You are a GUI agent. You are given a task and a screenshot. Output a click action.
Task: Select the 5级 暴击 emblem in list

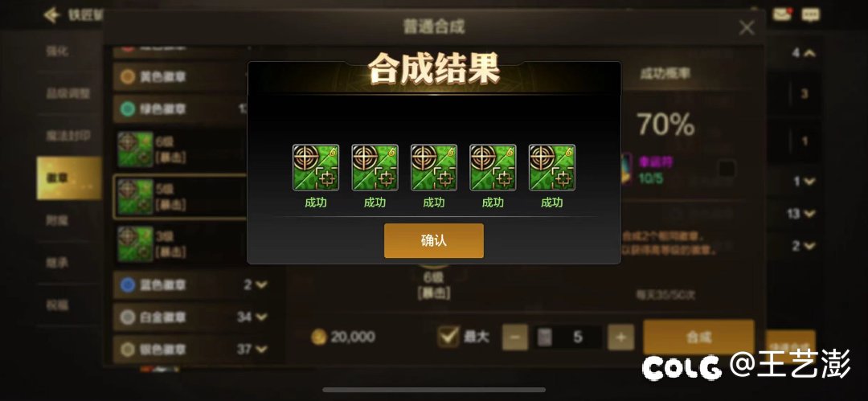coord(180,197)
